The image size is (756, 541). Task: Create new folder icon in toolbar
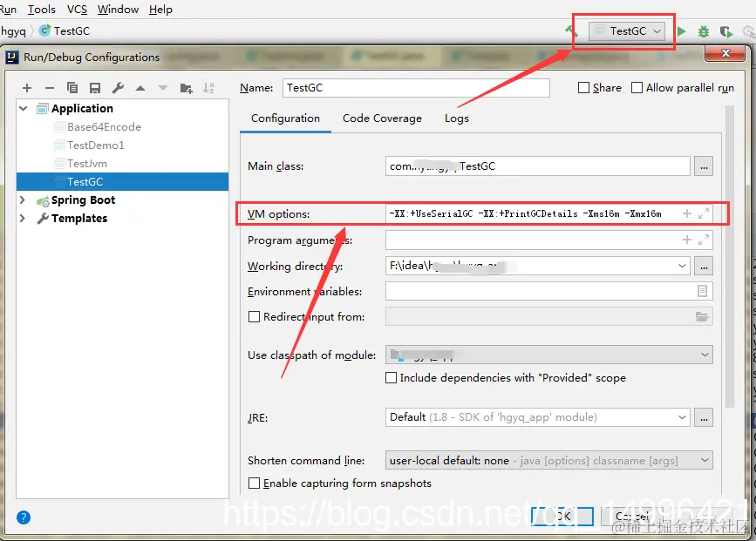pos(186,88)
